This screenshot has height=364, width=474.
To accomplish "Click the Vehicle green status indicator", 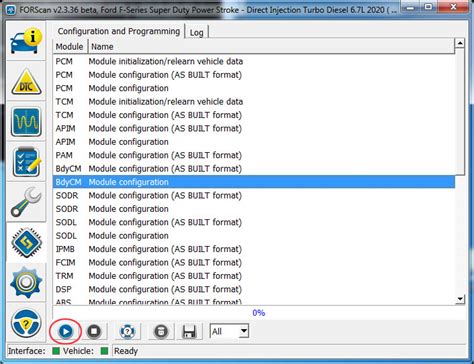I will coord(104,351).
